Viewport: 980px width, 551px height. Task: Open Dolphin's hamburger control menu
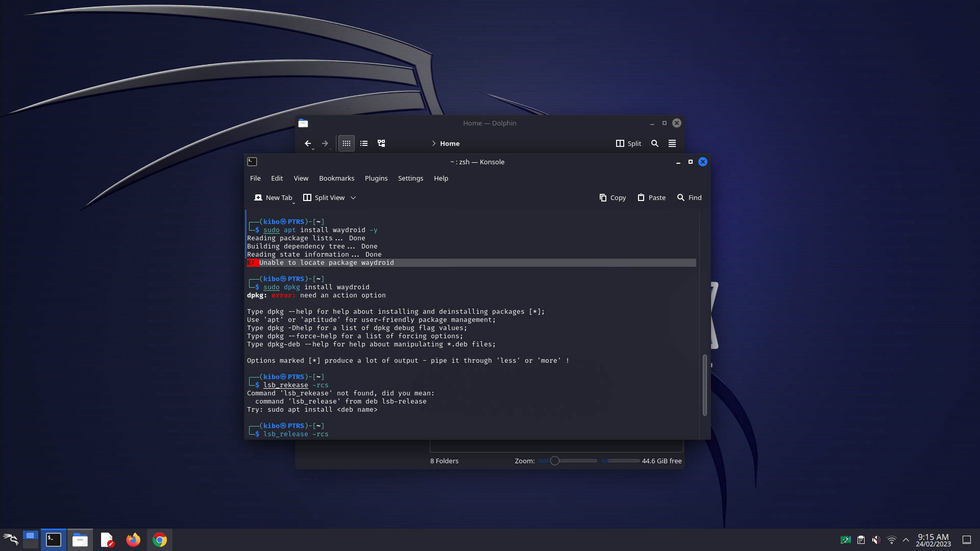pos(672,143)
